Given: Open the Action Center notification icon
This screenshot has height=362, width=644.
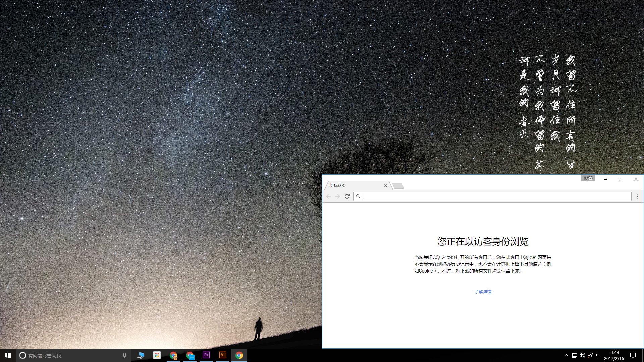Looking at the screenshot, I should click(x=633, y=355).
